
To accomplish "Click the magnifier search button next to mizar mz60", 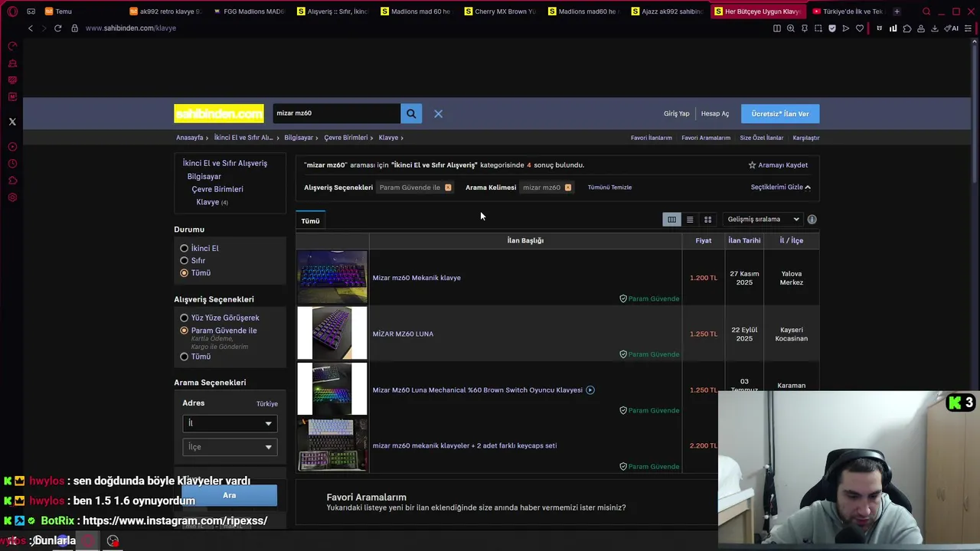I will tap(411, 113).
